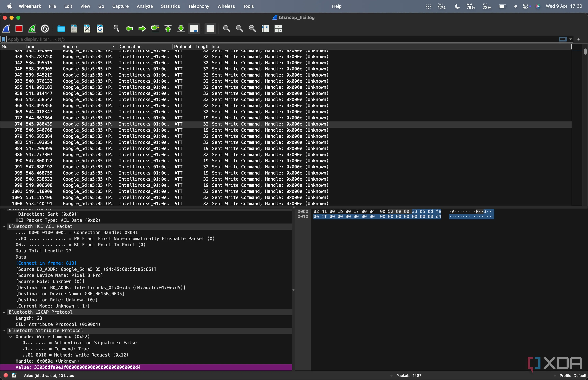Collapse Opcode: Write Command subtree
This screenshot has height=380, width=588.
pyautogui.click(x=11, y=337)
